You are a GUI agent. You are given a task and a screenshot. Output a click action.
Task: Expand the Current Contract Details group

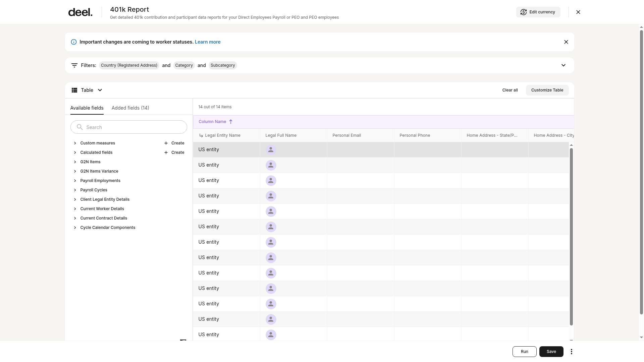pos(75,218)
